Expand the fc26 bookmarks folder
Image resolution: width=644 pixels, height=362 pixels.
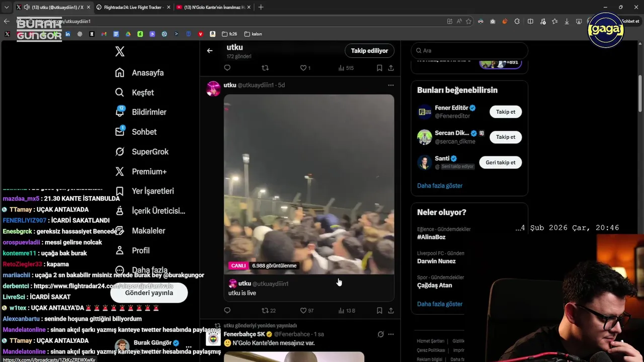pyautogui.click(x=229, y=34)
